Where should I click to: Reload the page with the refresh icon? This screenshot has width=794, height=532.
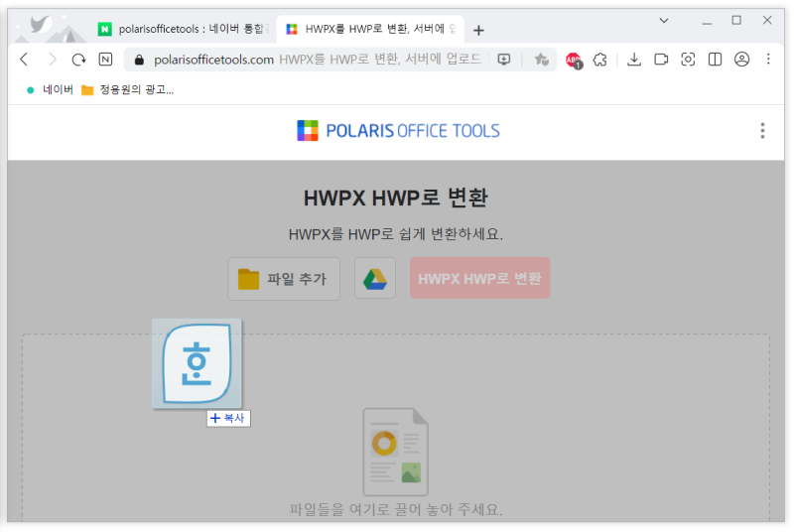click(78, 60)
